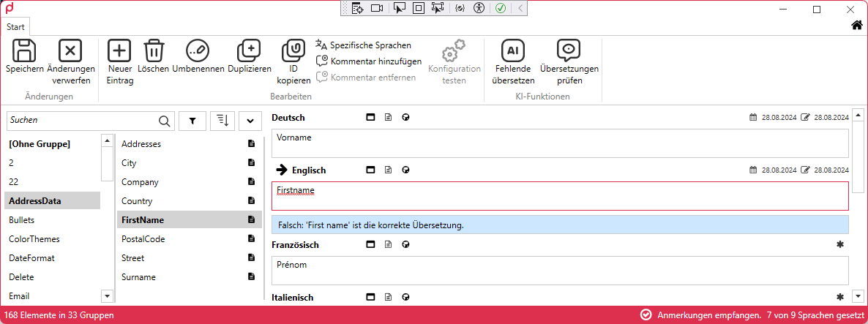Select the Bullets group
The height and width of the screenshot is (324, 868).
pos(52,220)
